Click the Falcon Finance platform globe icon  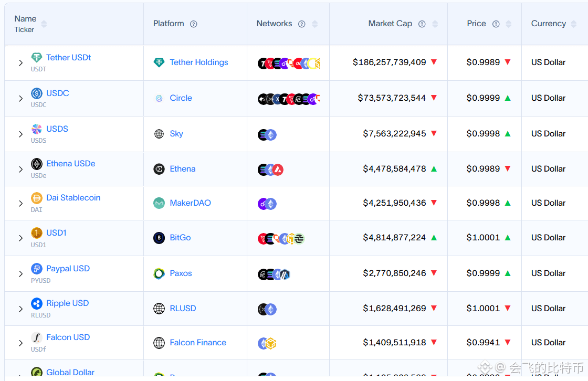[159, 343]
